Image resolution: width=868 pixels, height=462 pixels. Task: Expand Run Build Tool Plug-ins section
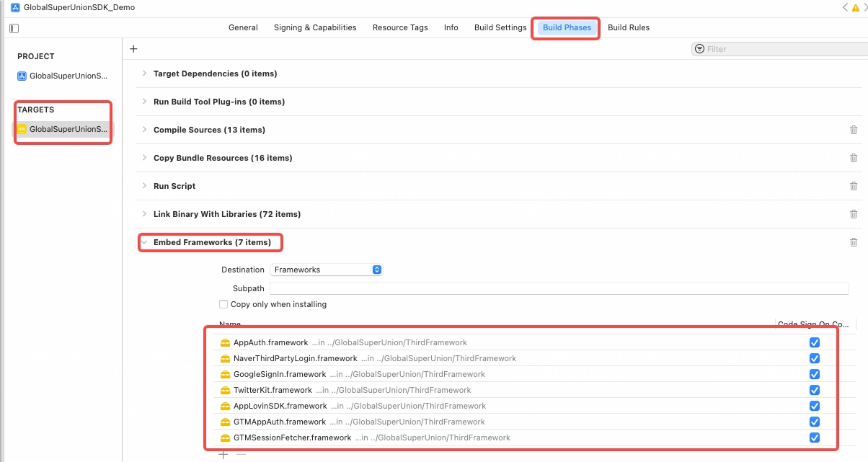[x=144, y=102]
